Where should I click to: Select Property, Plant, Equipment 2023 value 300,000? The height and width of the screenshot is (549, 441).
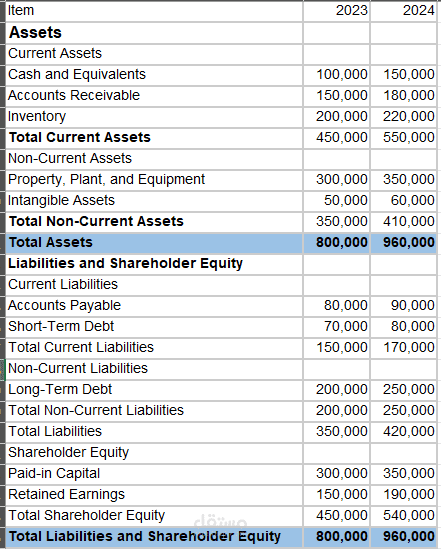(x=337, y=180)
